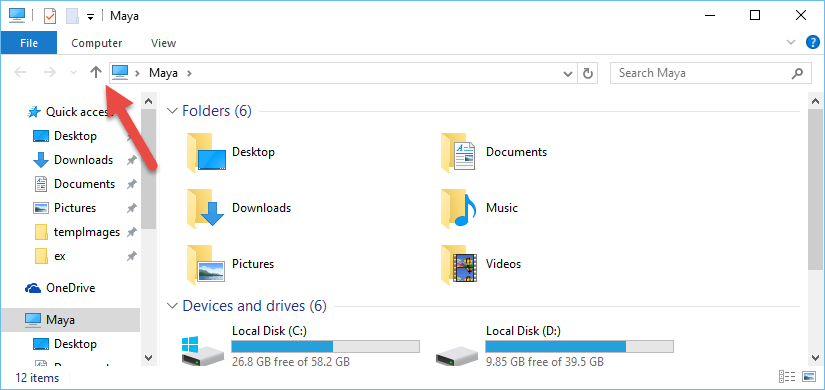Click navigation pane scroll down arrow
This screenshot has height=390, width=825.
[x=148, y=357]
